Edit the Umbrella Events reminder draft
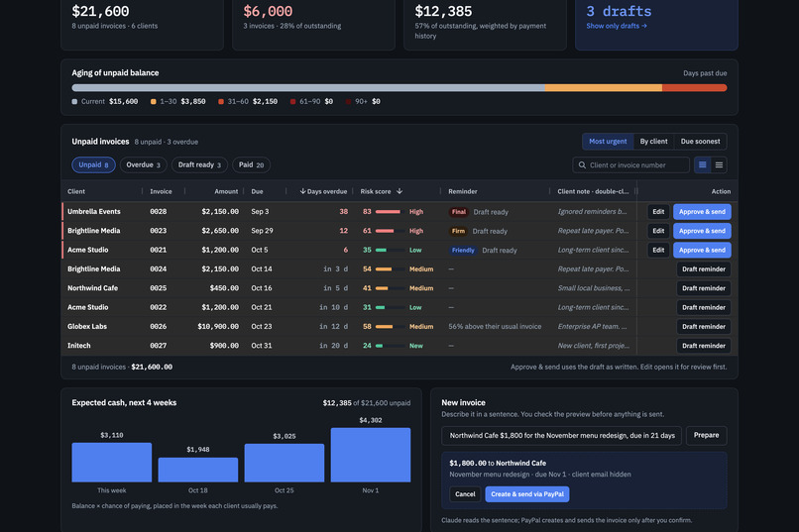Image resolution: width=799 pixels, height=532 pixels. (658, 212)
